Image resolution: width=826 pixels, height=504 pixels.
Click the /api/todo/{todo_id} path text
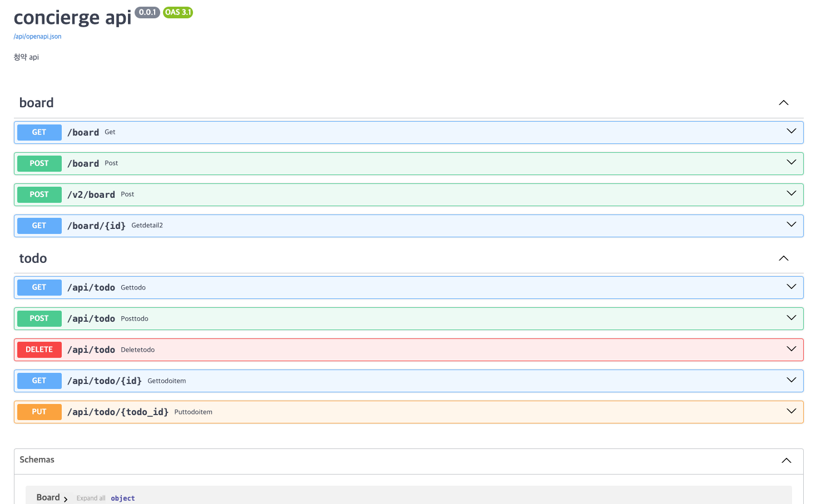[x=118, y=412]
